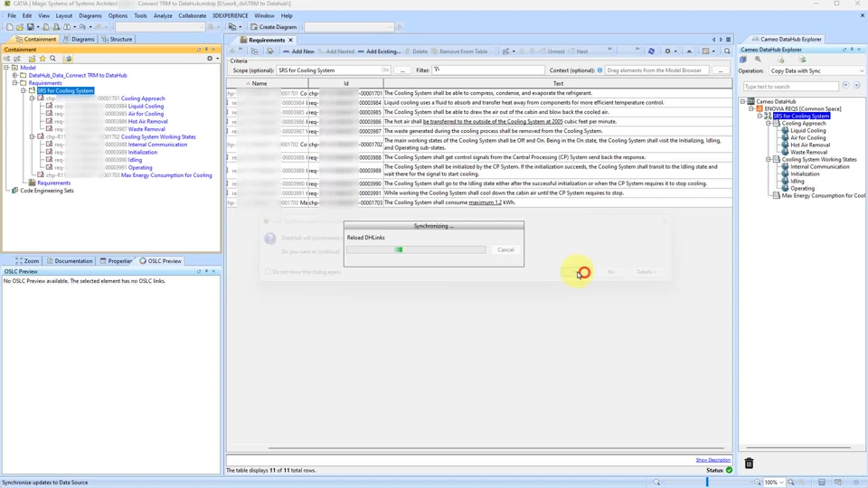Collapse the Model root node in Containment tree
Screen dimensions: 868x488
coord(6,68)
